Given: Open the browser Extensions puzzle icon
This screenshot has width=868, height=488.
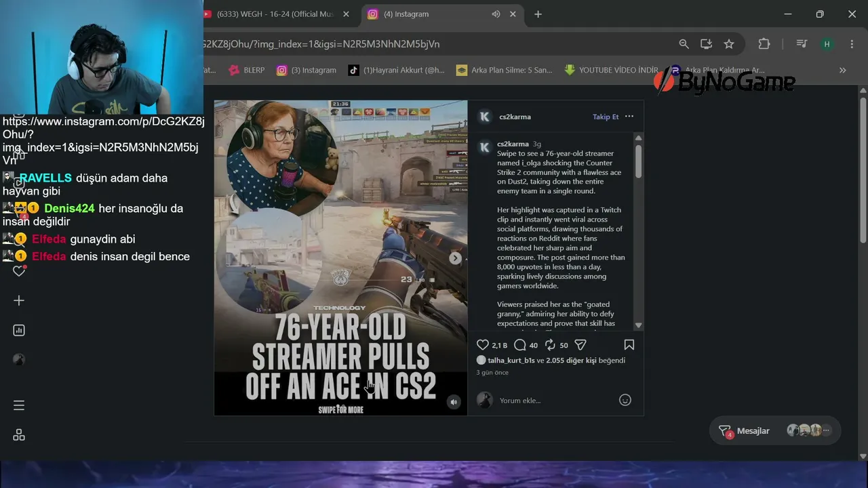Looking at the screenshot, I should click(x=764, y=44).
